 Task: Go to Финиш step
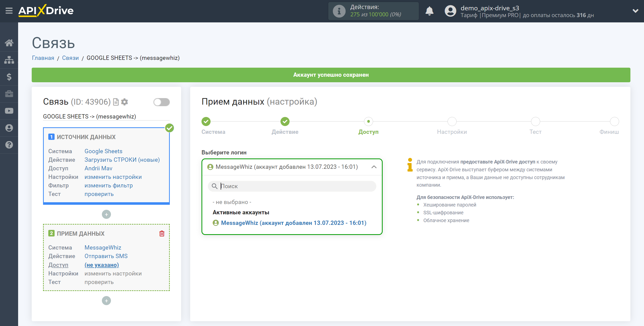point(614,121)
